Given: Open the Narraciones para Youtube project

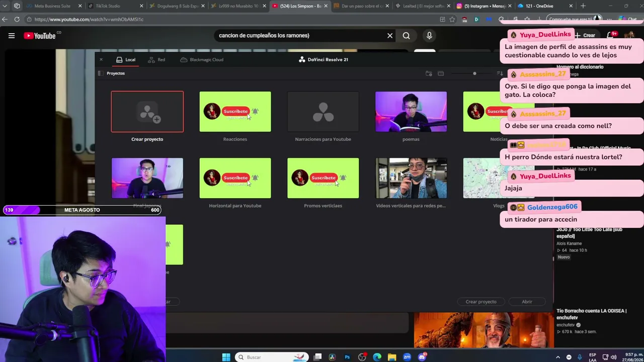Looking at the screenshot, I should (x=323, y=112).
